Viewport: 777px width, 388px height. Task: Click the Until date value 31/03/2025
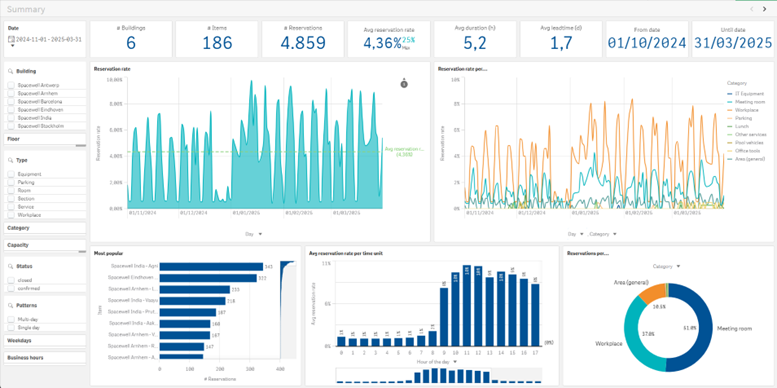click(x=733, y=43)
